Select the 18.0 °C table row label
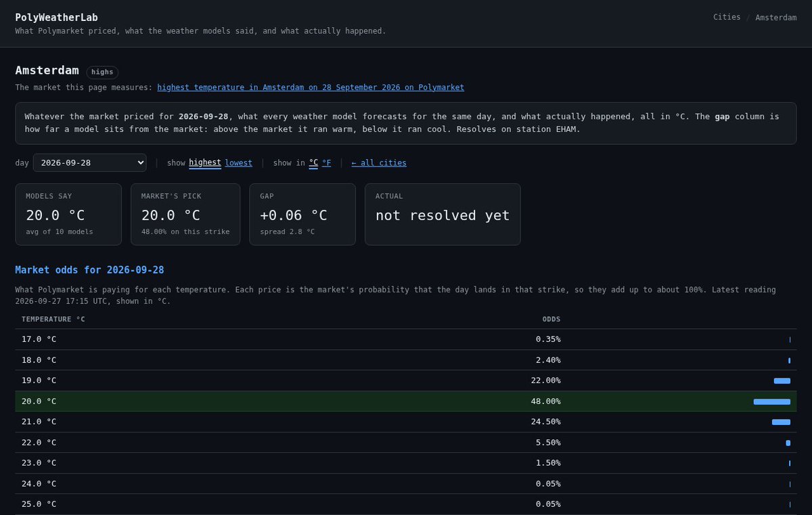Viewport: 812px width, 515px height. [x=39, y=360]
